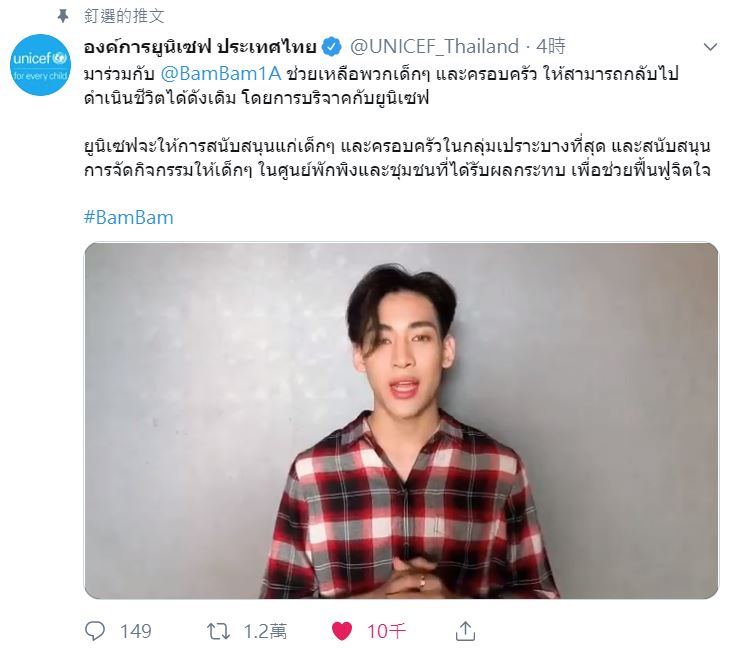Click the 149 replies count
Viewport: 737px width, 648px height.
tap(135, 631)
